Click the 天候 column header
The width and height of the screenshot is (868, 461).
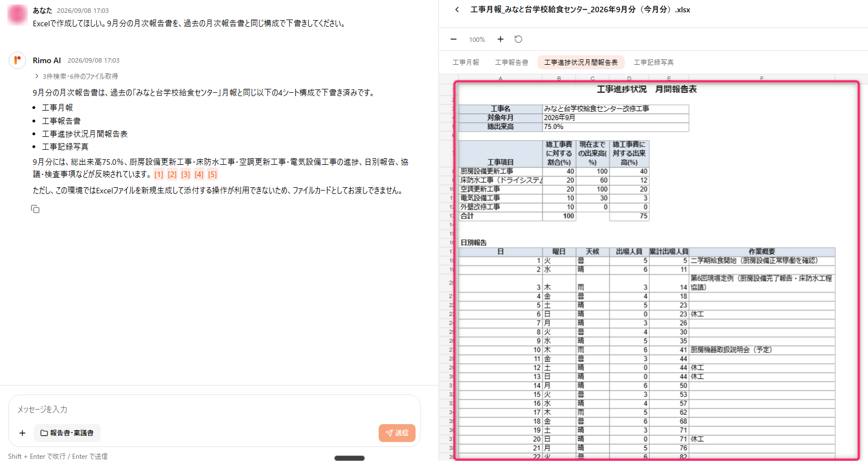(x=593, y=252)
